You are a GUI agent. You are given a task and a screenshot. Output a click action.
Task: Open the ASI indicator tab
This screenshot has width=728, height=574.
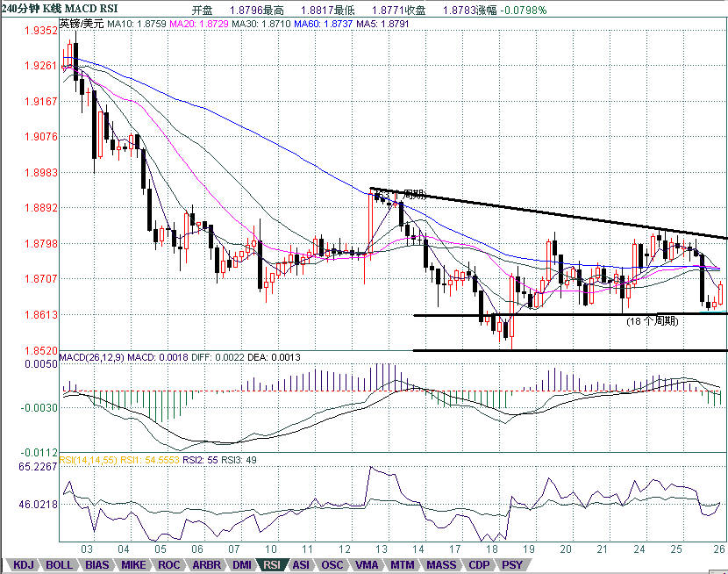point(301,564)
